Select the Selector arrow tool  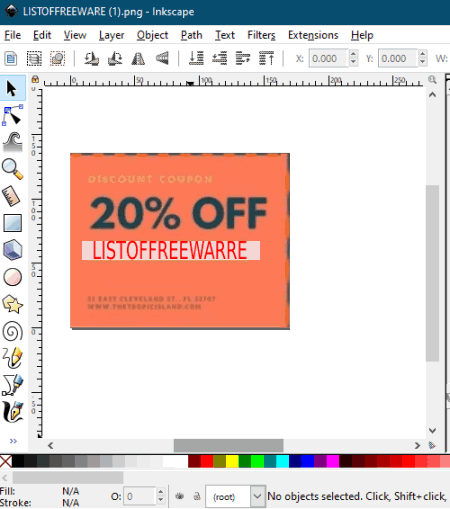tap(12, 88)
